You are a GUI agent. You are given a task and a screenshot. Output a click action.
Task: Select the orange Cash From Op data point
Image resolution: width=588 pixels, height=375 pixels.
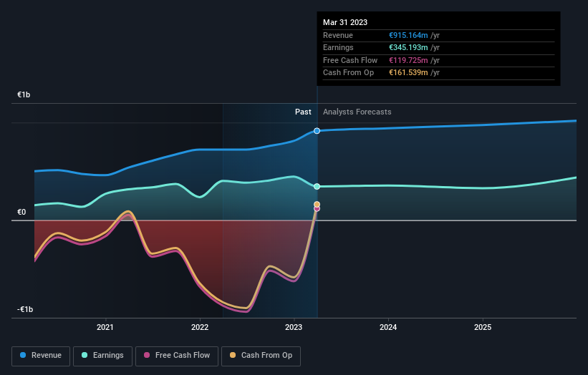[x=317, y=204]
